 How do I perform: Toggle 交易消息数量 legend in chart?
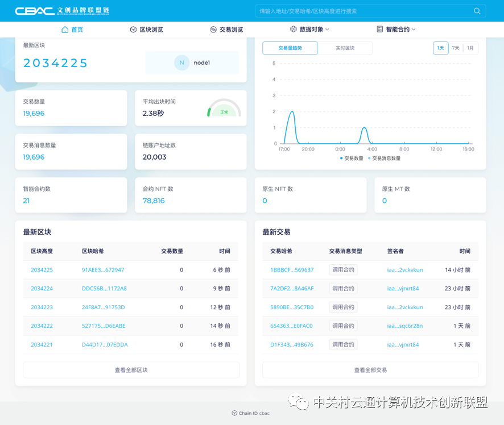click(x=384, y=159)
